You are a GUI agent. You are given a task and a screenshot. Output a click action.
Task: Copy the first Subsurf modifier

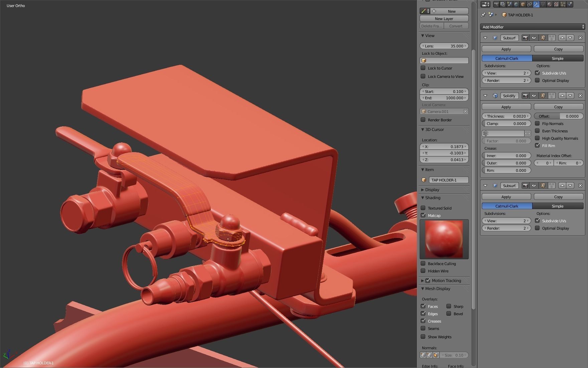tap(558, 49)
